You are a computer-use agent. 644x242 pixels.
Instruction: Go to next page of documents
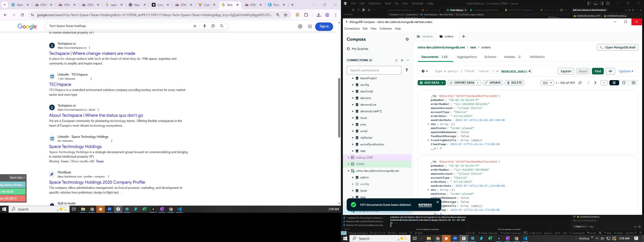pyautogui.click(x=595, y=83)
